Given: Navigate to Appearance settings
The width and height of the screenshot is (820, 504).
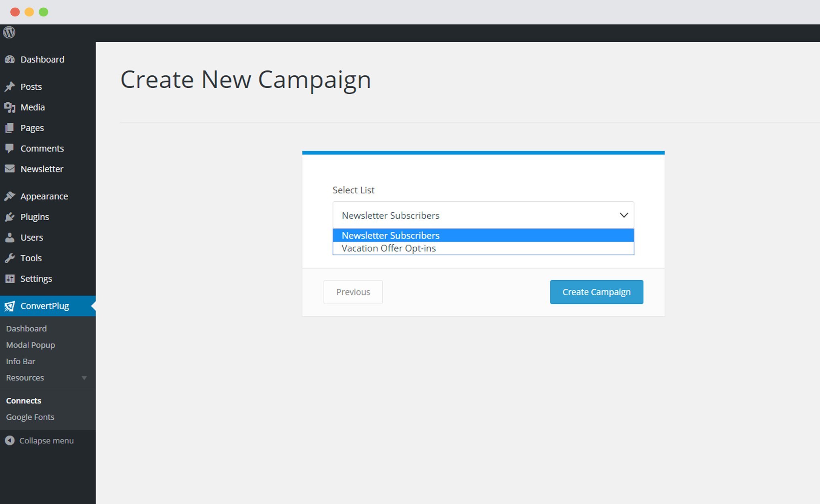Looking at the screenshot, I should 44,195.
